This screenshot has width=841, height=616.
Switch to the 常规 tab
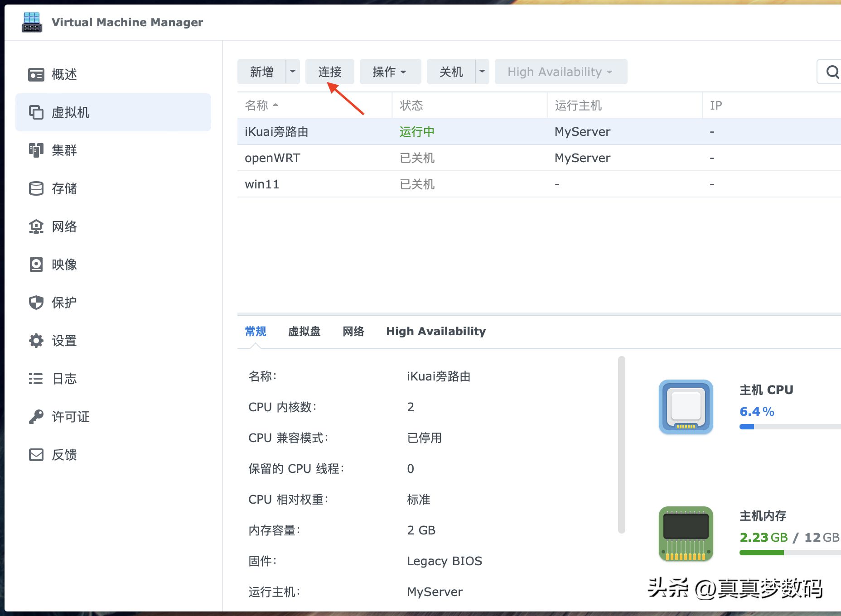[256, 331]
